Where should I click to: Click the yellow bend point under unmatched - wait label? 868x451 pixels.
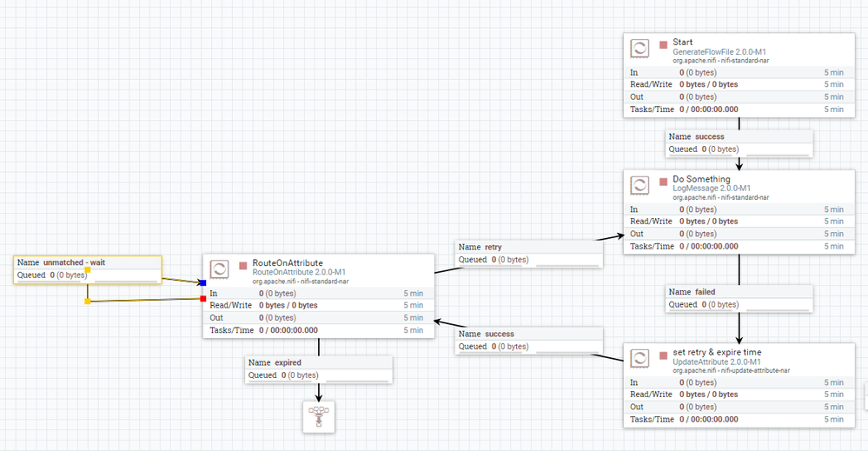[x=88, y=270]
